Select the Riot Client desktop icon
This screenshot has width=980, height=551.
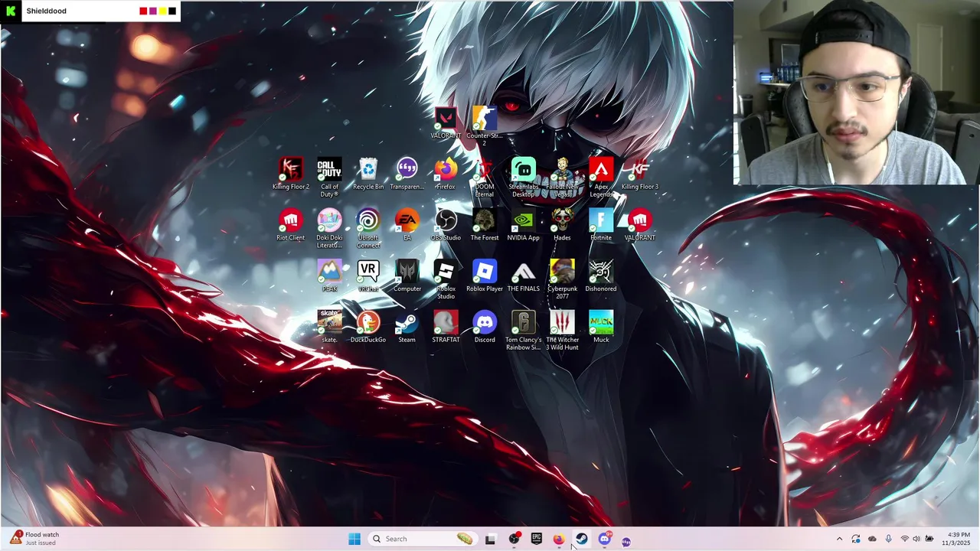pyautogui.click(x=290, y=226)
